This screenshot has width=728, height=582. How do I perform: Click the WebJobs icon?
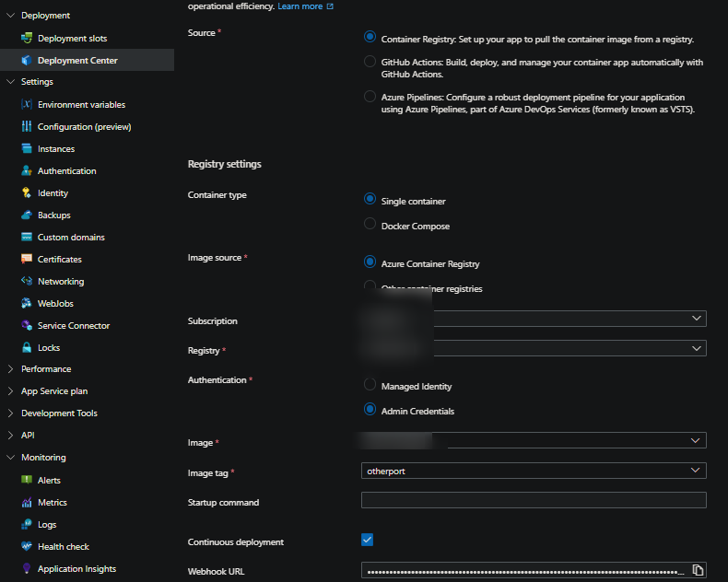coord(27,303)
